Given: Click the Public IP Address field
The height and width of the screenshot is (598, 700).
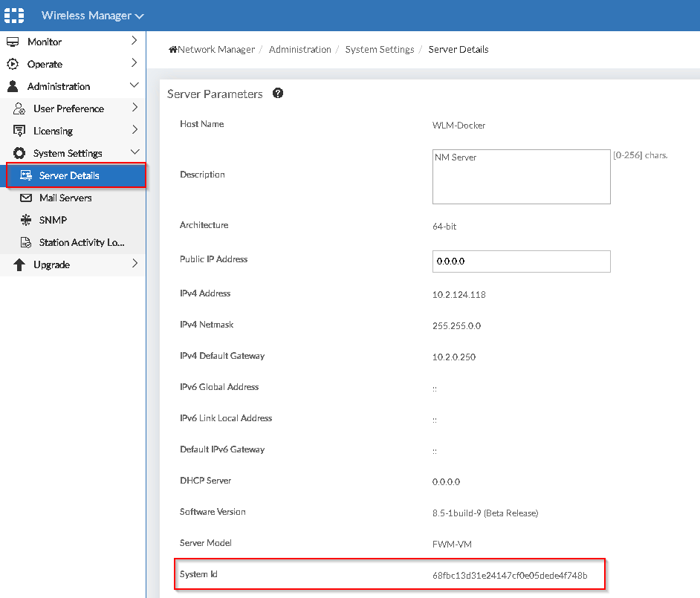Looking at the screenshot, I should pos(521,261).
